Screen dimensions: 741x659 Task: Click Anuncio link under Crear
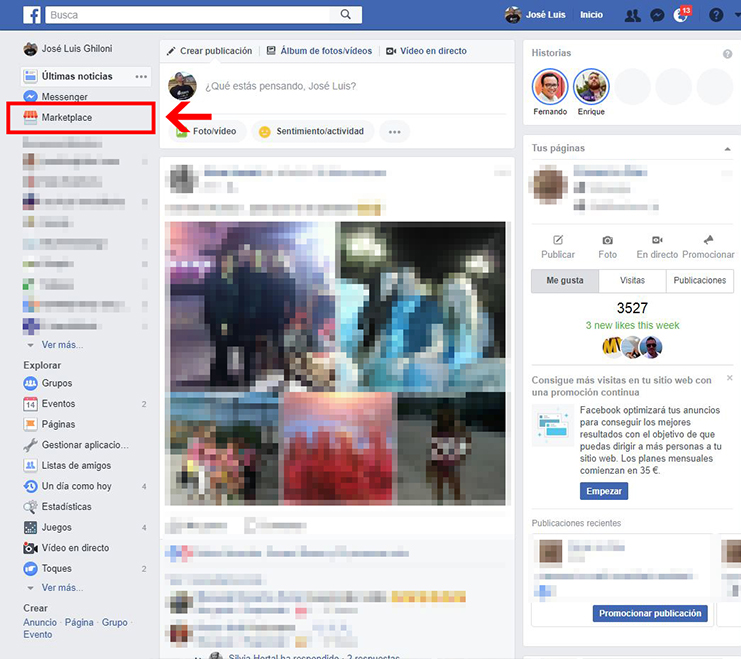[40, 622]
